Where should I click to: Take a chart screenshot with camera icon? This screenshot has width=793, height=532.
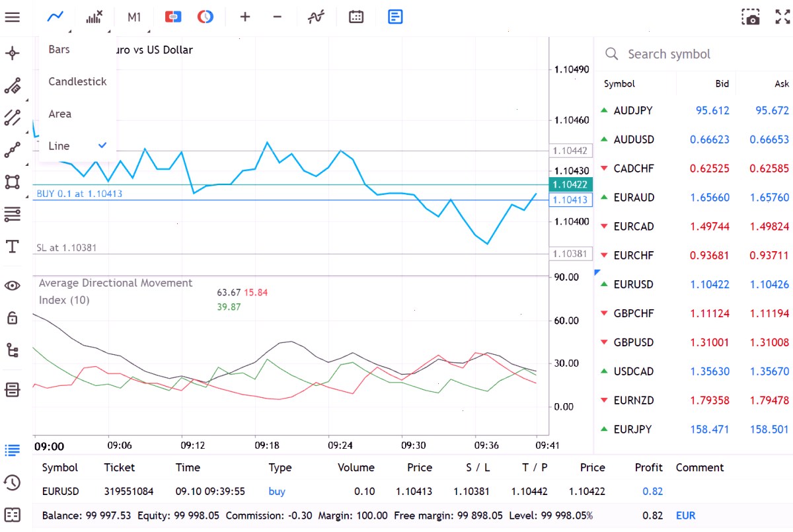click(x=751, y=17)
